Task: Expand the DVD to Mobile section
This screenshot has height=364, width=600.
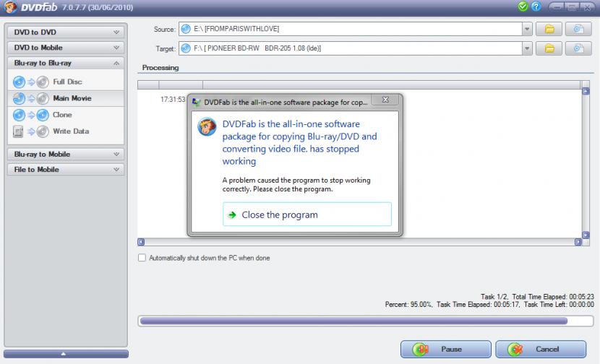Action: tap(66, 48)
